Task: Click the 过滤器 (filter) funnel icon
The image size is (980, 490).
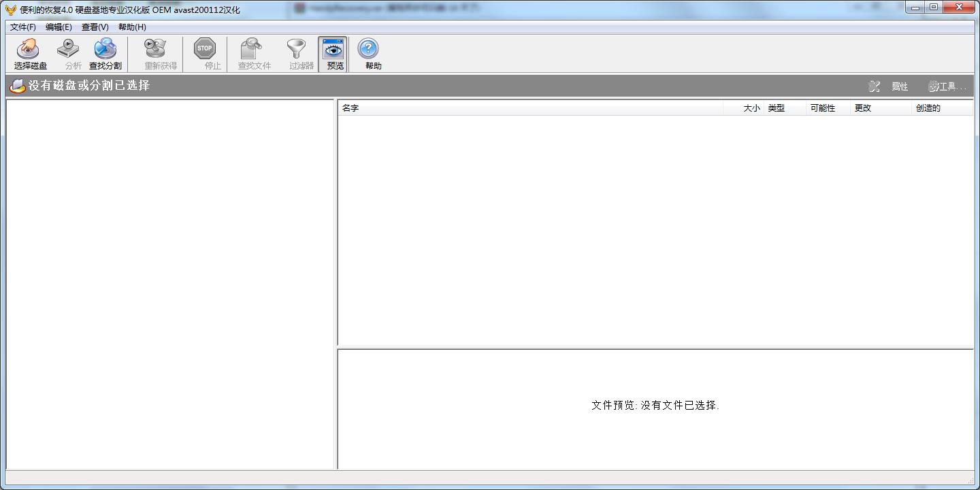Action: 297,49
